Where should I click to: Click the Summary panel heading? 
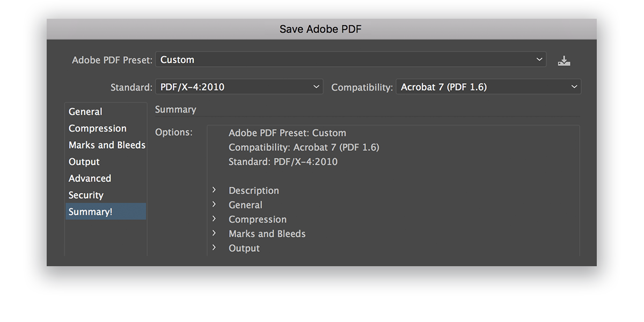[175, 109]
